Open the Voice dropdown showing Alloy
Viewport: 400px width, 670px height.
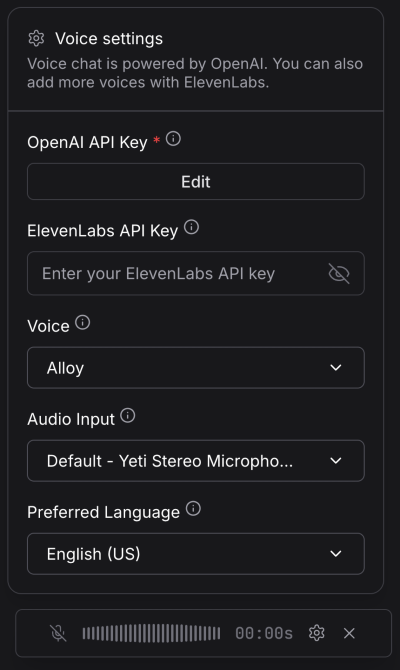196,367
